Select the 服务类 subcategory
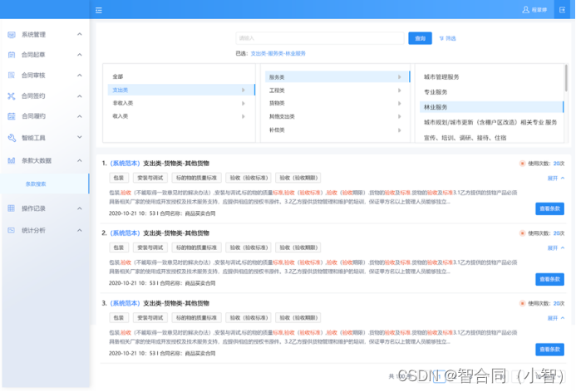This screenshot has height=392, width=576. 337,77
